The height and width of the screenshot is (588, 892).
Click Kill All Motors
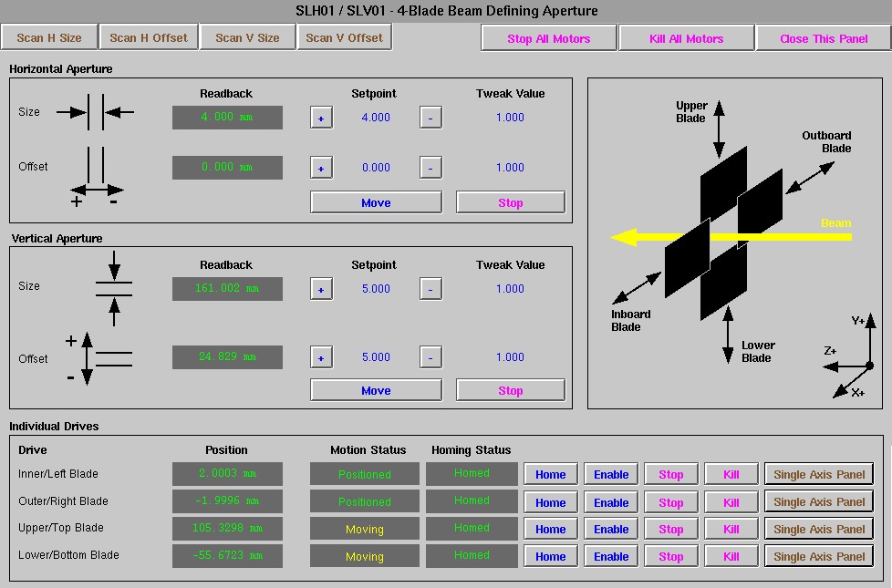pos(687,38)
